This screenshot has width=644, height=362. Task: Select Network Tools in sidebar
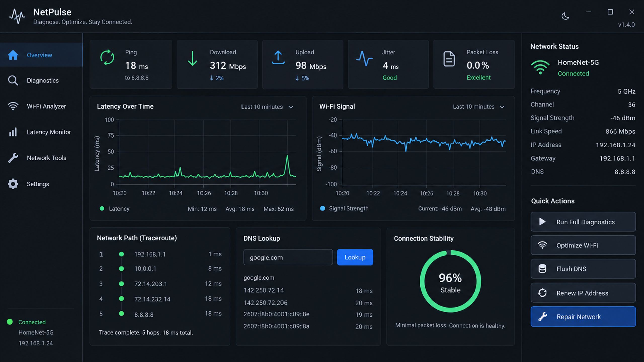click(41, 158)
